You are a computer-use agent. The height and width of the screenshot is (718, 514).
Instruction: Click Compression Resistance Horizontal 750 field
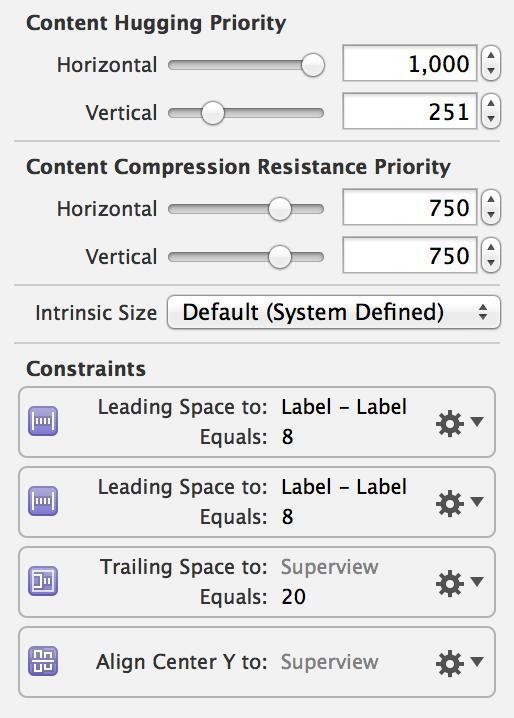(x=410, y=207)
